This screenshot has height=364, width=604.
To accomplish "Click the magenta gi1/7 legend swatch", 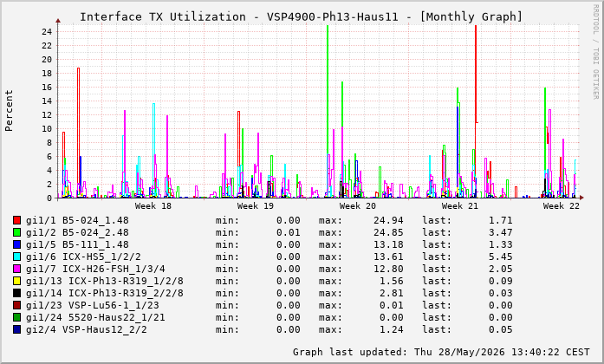I will click(16, 269).
